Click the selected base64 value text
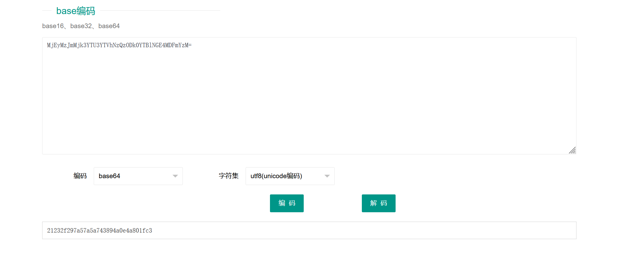This screenshot has width=644, height=271. pyautogui.click(x=109, y=176)
